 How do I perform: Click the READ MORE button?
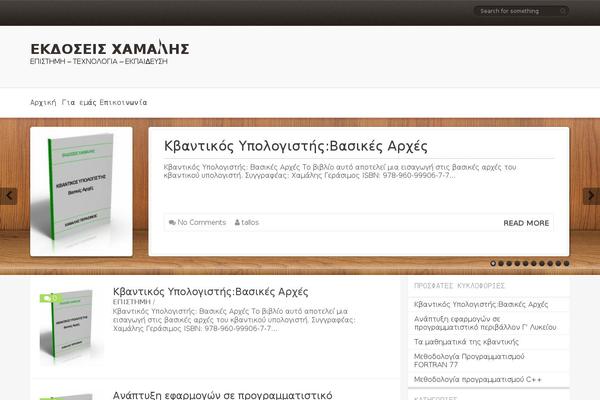click(x=526, y=223)
